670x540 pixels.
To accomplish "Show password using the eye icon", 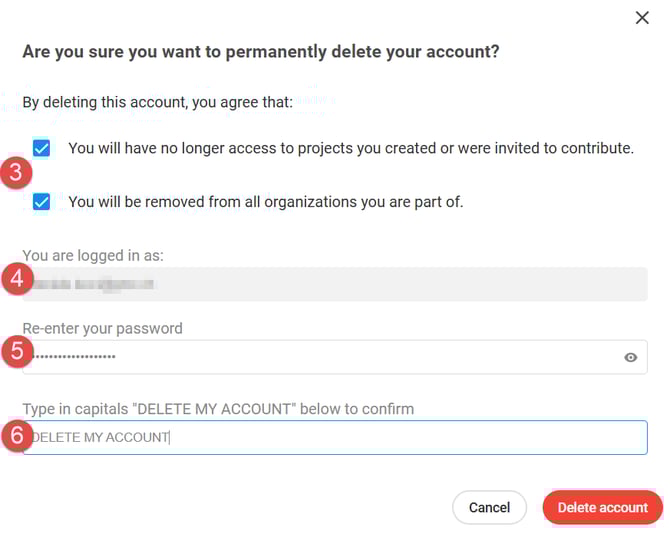I will click(630, 357).
